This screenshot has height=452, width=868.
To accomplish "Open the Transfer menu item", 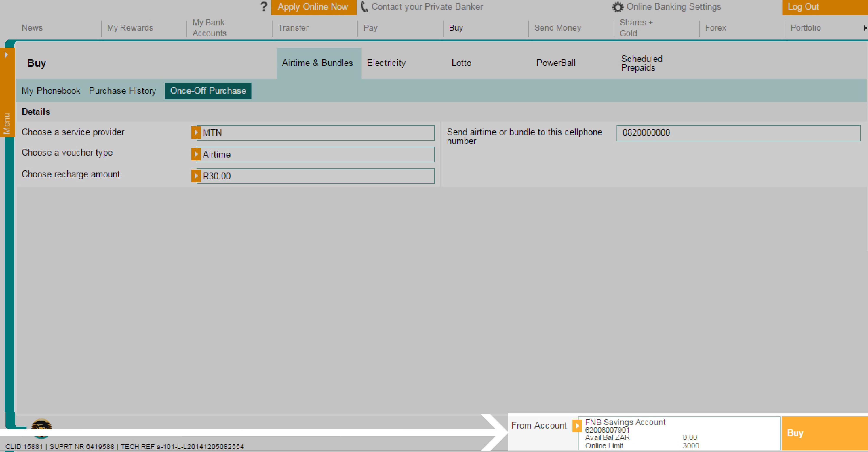I will [293, 28].
